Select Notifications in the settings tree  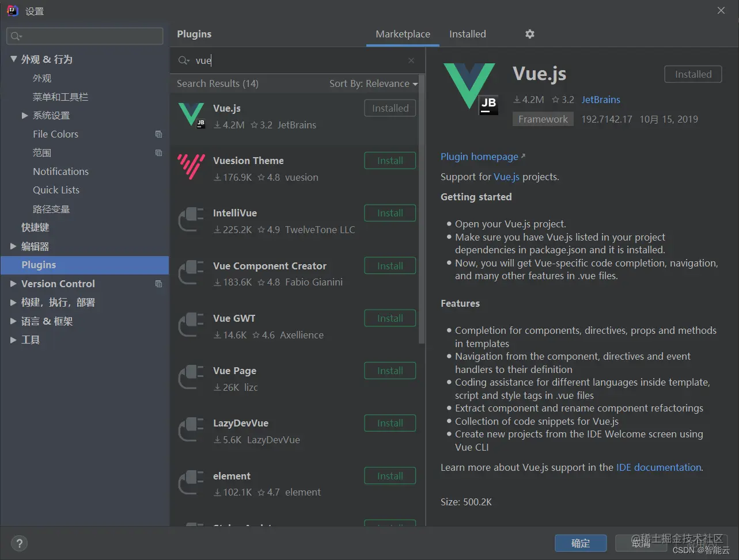[x=60, y=172]
